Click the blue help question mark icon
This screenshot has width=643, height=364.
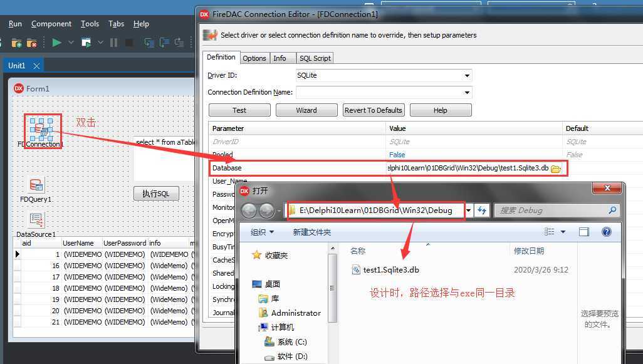click(x=607, y=232)
